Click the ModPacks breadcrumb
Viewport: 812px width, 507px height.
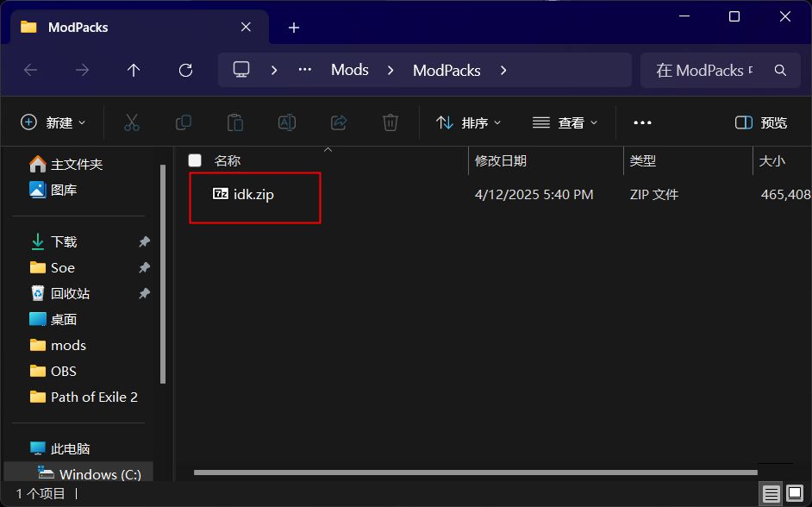tap(447, 70)
